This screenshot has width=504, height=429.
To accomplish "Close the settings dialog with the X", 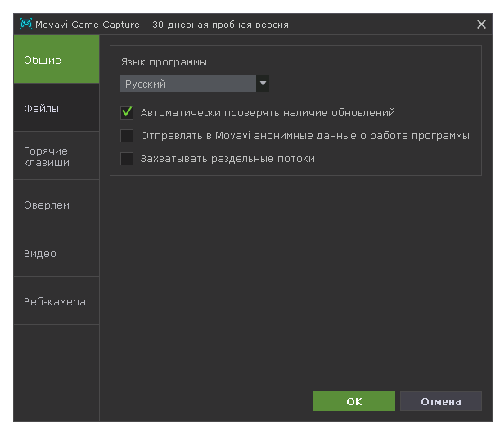I will 481,25.
